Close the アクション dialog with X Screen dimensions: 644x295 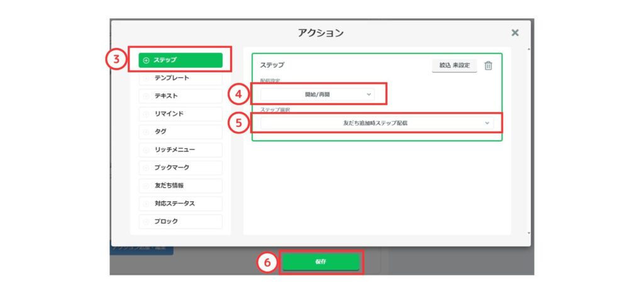(514, 33)
